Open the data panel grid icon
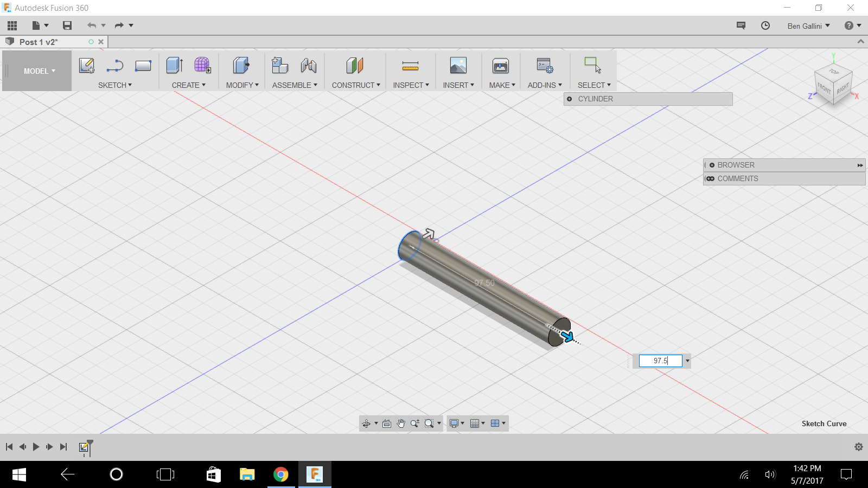Viewport: 868px width, 488px height. pos(12,25)
